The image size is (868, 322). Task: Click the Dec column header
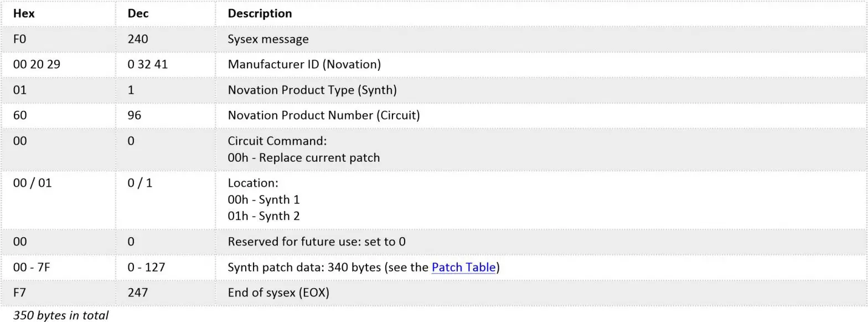[138, 13]
